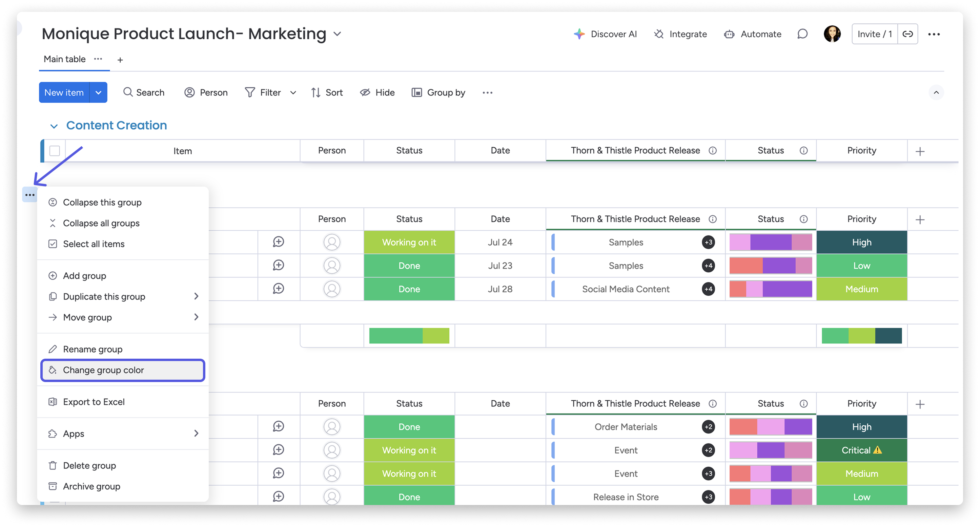Click the copy board link icon
Screen dimensions: 980x527
(x=908, y=34)
